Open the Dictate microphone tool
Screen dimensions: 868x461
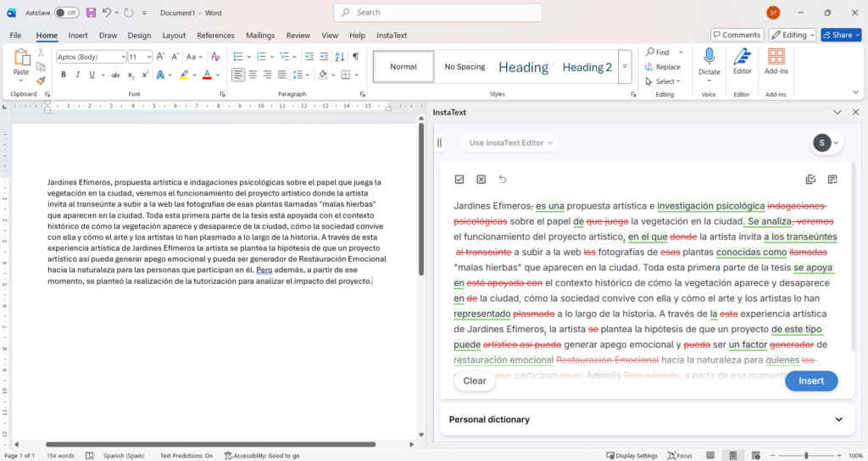pos(709,57)
